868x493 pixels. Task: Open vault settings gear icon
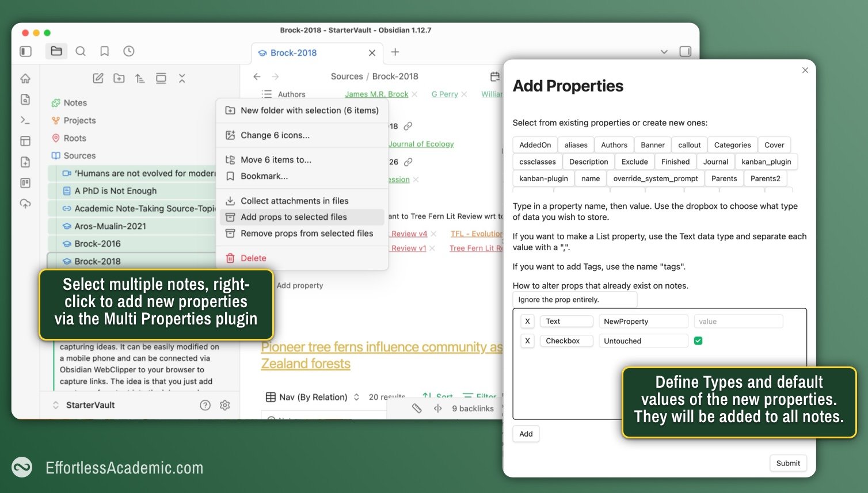coord(225,405)
